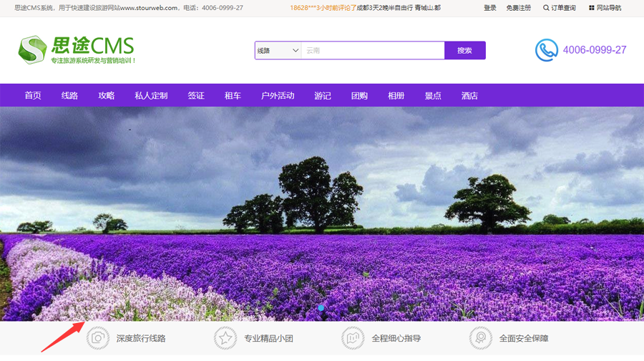Select 私人定制 in the navigation bar
This screenshot has width=644, height=361.
pyautogui.click(x=151, y=96)
